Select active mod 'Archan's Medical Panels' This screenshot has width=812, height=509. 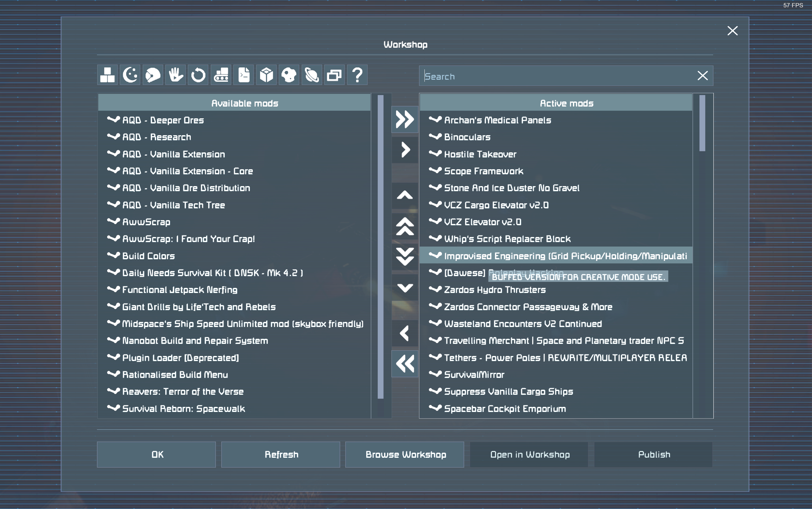coord(556,120)
